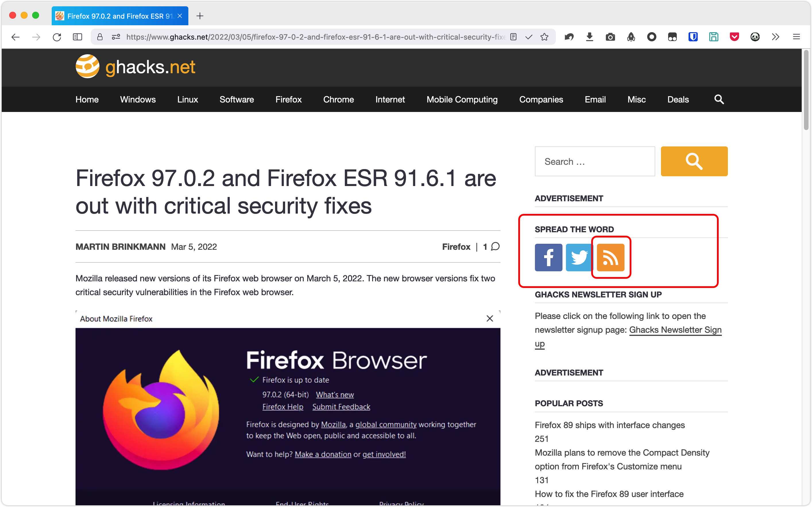Open the Firefox hamburger application menu

pyautogui.click(x=796, y=37)
